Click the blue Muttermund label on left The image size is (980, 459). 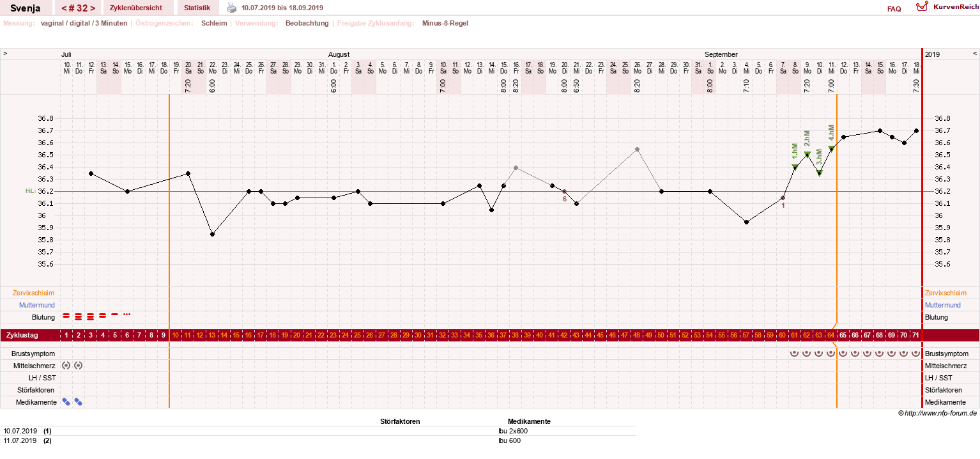point(36,305)
